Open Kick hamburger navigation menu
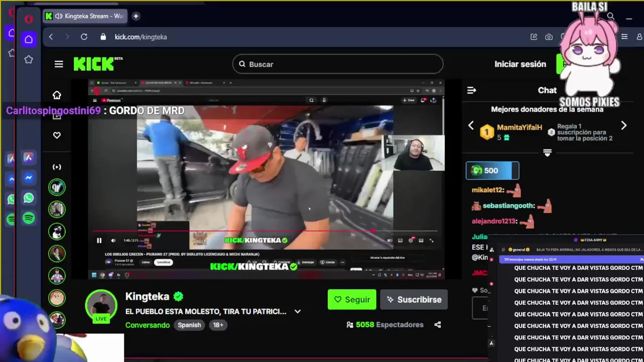644x362 pixels. pyautogui.click(x=59, y=64)
